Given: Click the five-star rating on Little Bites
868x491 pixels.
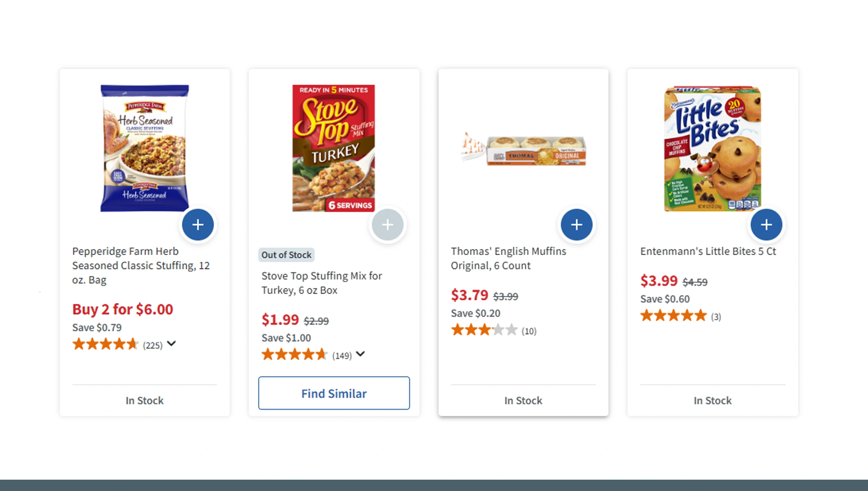Looking at the screenshot, I should tap(673, 316).
